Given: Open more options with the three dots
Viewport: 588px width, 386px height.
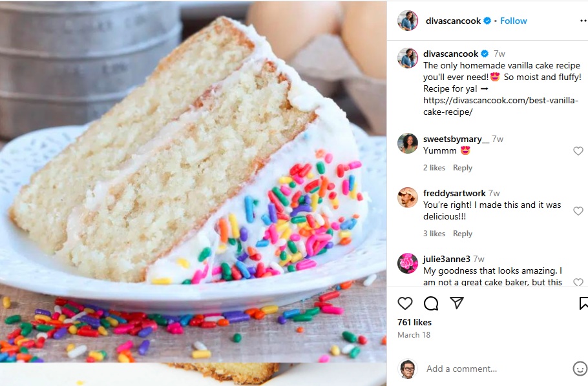Looking at the screenshot, I should tap(583, 21).
